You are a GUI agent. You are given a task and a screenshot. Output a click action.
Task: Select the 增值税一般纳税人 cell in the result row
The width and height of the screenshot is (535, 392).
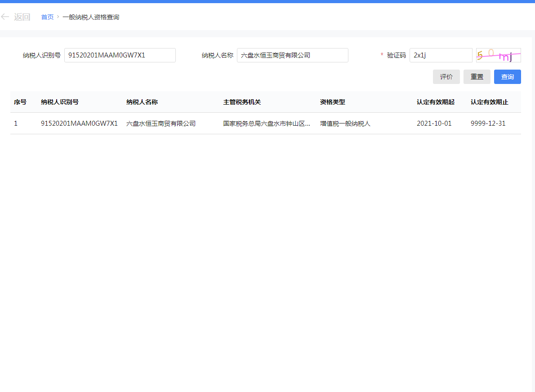point(345,123)
